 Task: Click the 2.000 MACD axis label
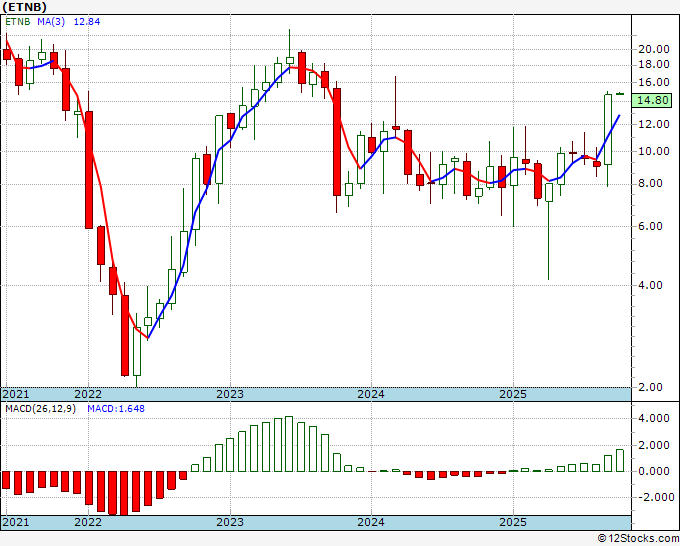[654, 445]
